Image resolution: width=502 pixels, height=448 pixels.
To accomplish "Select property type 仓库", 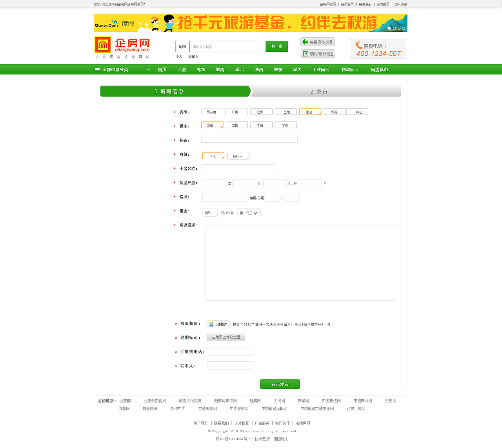I will click(x=261, y=112).
